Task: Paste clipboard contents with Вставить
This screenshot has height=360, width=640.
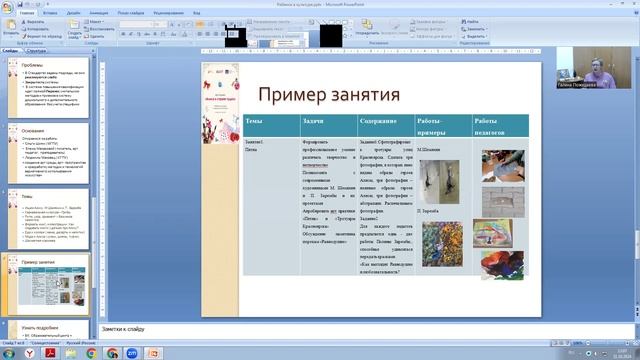Action: (11, 28)
